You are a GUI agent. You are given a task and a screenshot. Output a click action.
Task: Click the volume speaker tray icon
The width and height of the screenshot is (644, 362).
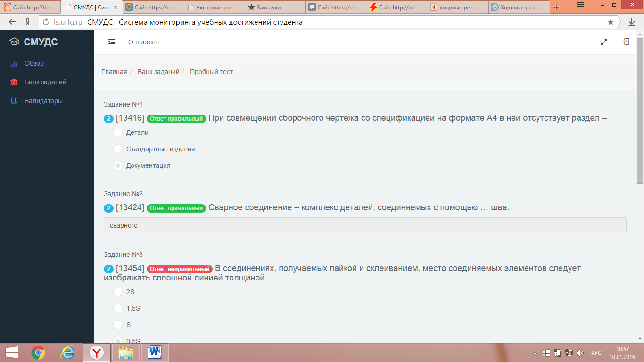click(580, 353)
